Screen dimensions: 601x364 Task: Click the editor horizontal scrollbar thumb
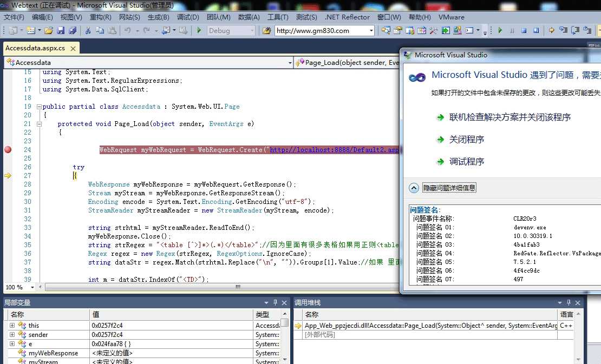pos(238,287)
